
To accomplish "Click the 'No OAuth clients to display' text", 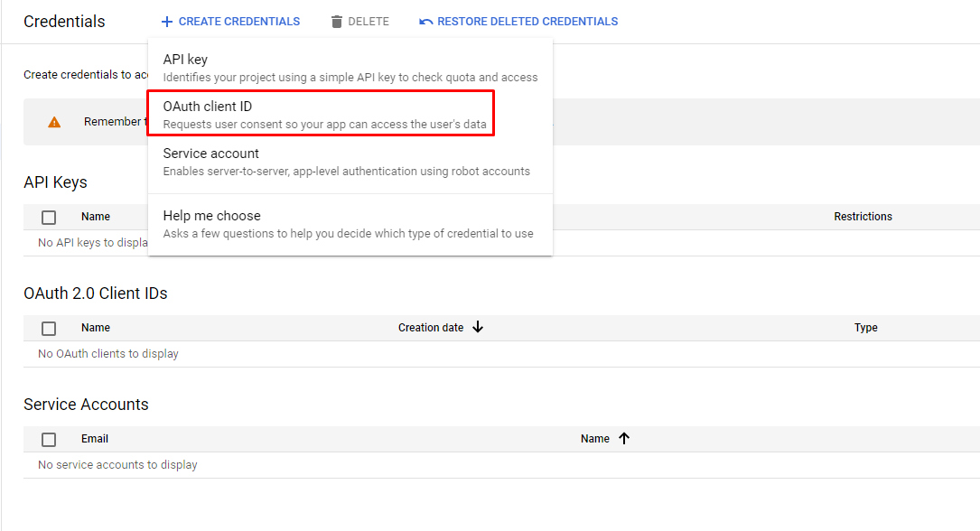I will click(x=108, y=354).
